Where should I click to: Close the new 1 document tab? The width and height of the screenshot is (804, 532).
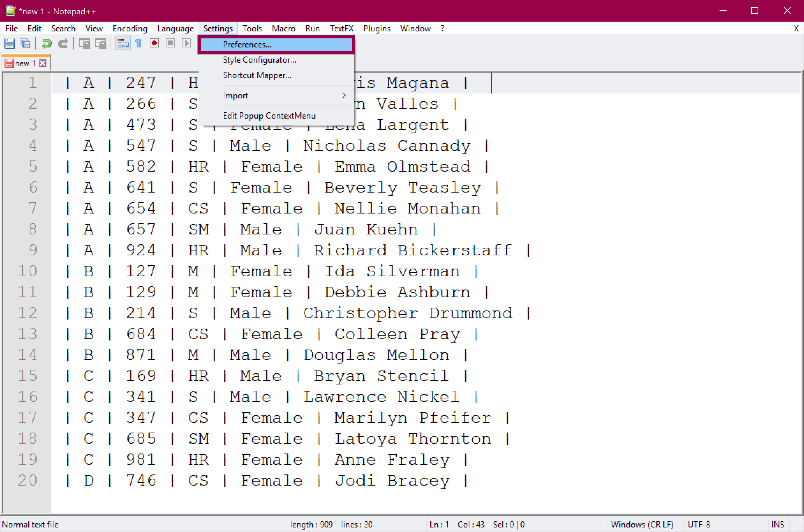pyautogui.click(x=43, y=63)
